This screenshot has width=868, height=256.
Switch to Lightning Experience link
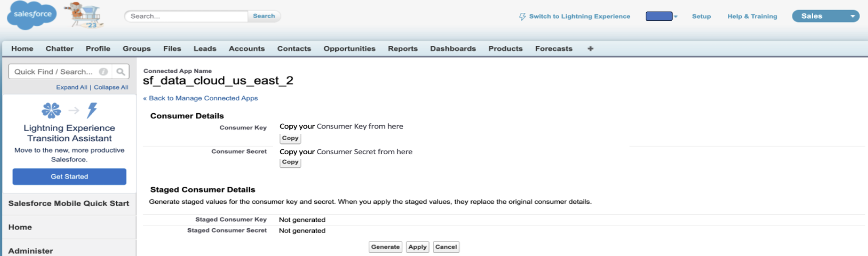tap(579, 16)
